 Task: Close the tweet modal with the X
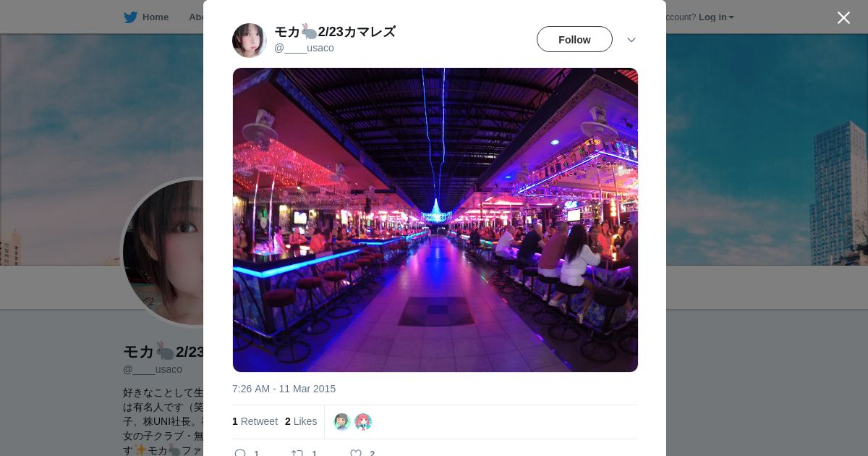point(843,17)
